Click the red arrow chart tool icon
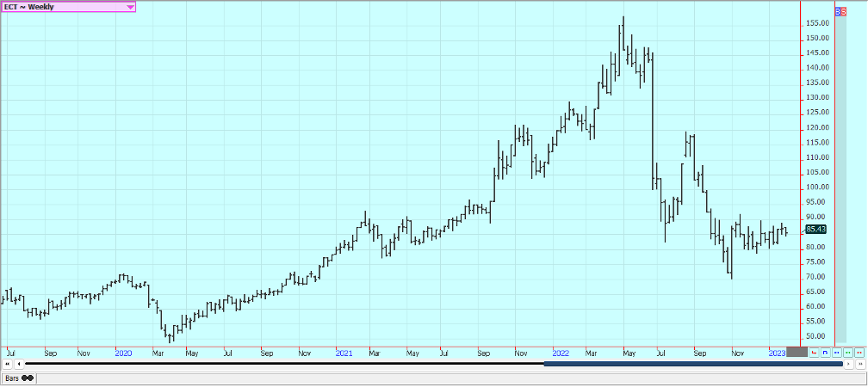Viewport: 868px width, 387px height. (x=815, y=353)
